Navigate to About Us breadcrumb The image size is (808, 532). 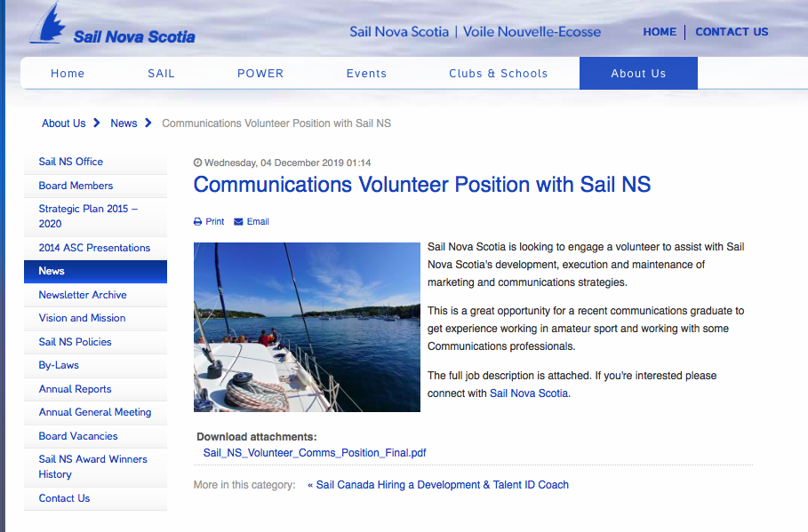[64, 123]
